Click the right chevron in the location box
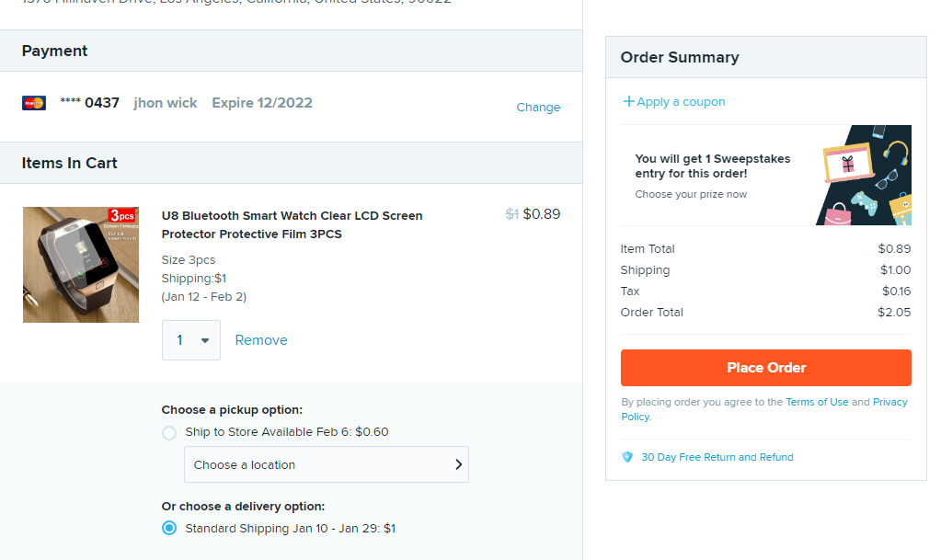Screen dimensions: 941x560 coord(458,464)
